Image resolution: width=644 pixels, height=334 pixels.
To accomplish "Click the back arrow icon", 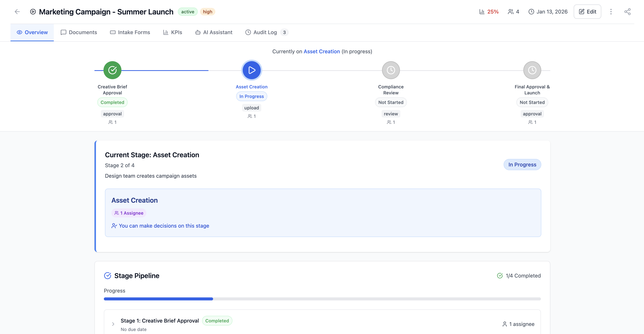I will (x=17, y=11).
